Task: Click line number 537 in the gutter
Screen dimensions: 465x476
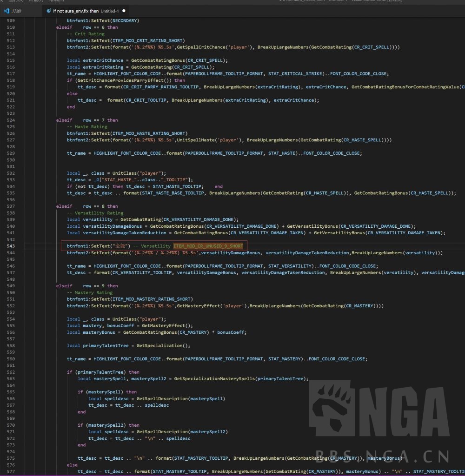Action: (11, 206)
